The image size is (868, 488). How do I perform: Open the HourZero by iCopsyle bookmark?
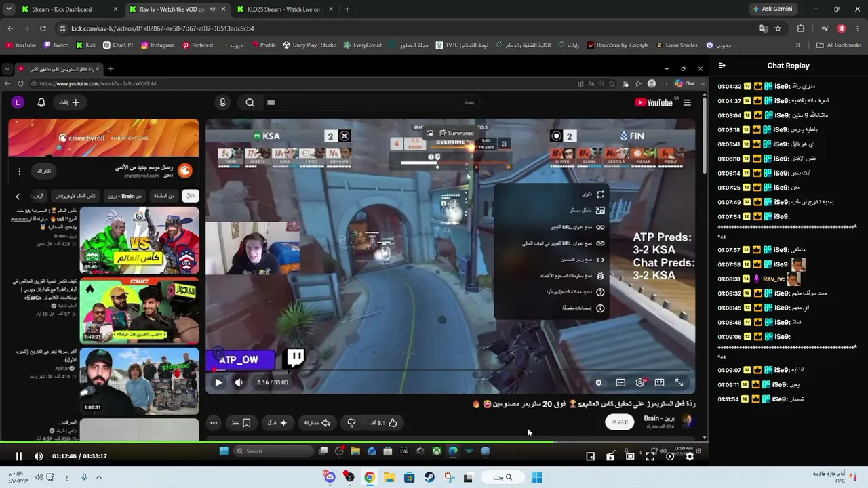[618, 45]
